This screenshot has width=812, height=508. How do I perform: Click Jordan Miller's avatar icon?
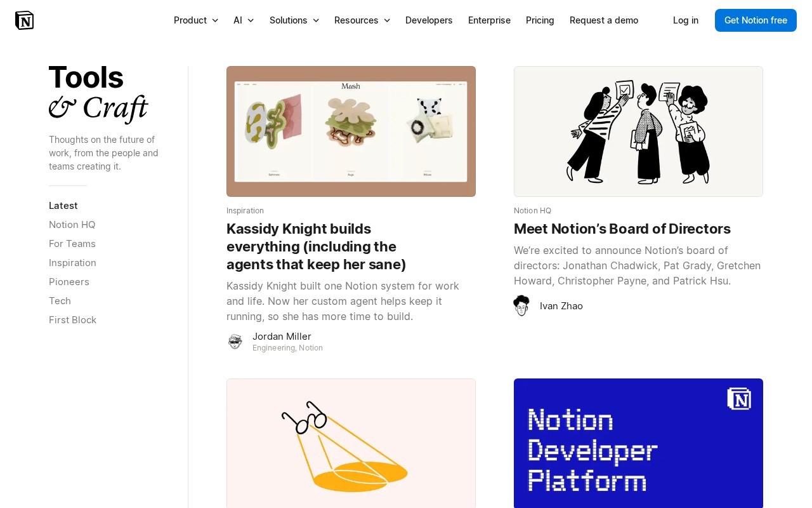[x=235, y=342]
